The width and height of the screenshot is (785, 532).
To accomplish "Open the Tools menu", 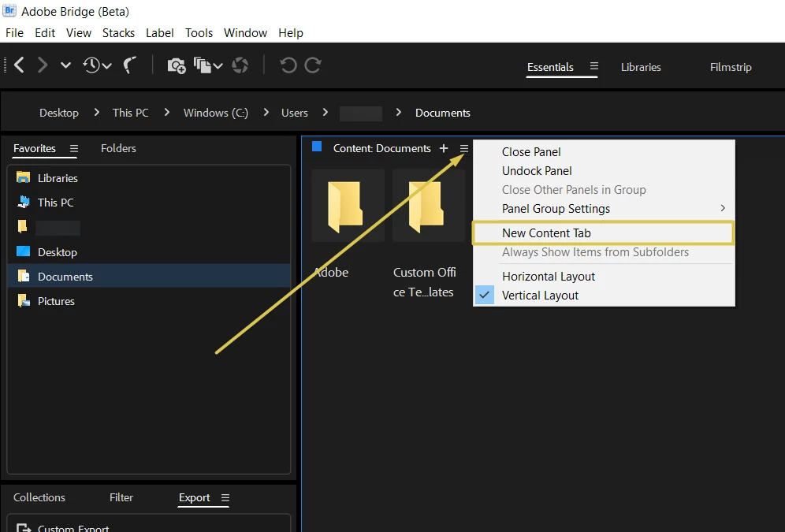I will pos(199,33).
